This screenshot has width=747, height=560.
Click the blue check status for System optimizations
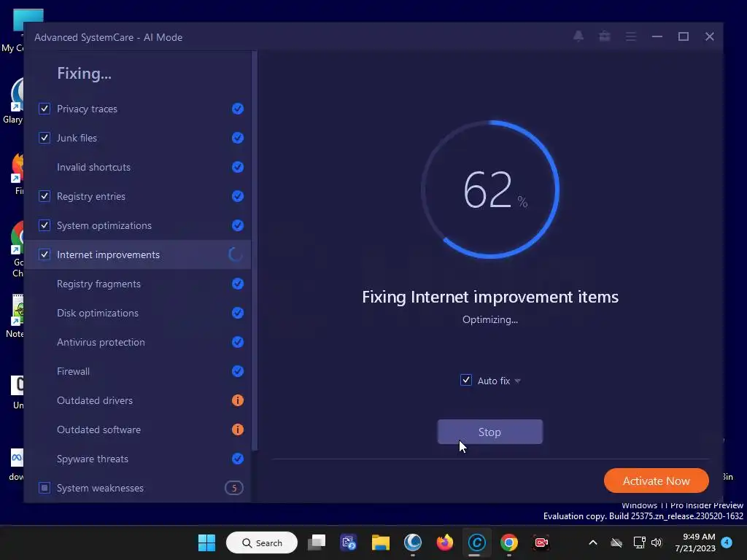(x=237, y=225)
